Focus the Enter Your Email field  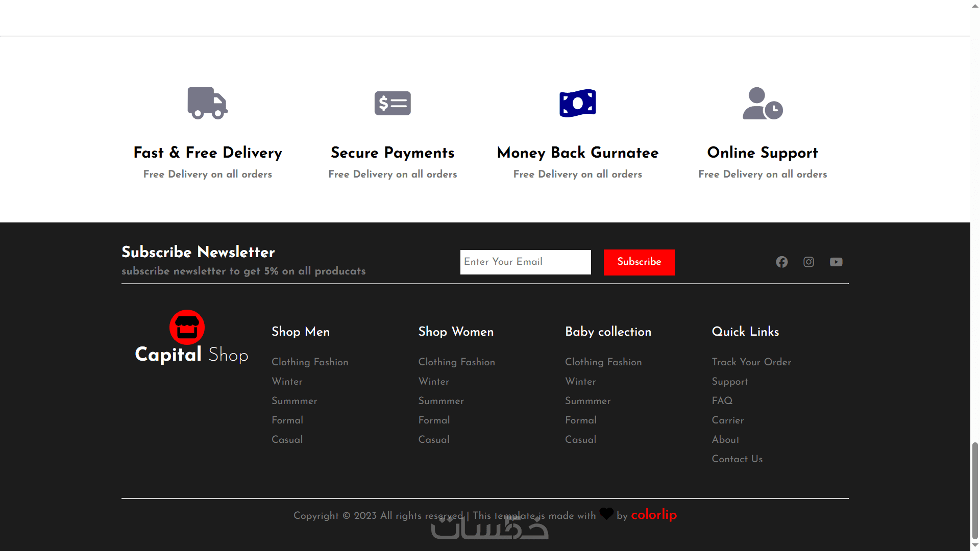525,262
